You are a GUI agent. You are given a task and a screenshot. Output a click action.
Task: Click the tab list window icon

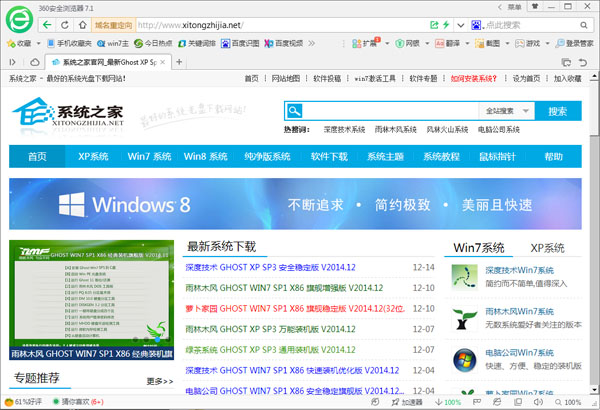point(566,62)
